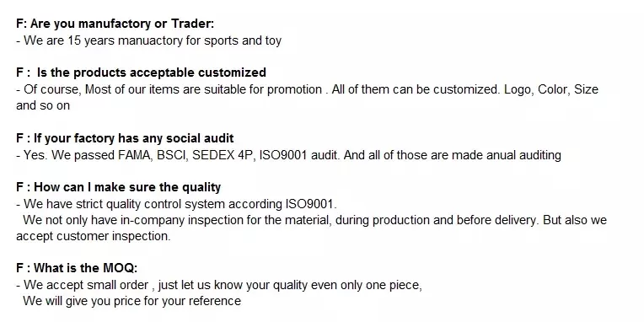This screenshot has width=644, height=322.
Task: Click the 'and so on' text line
Action: point(43,105)
